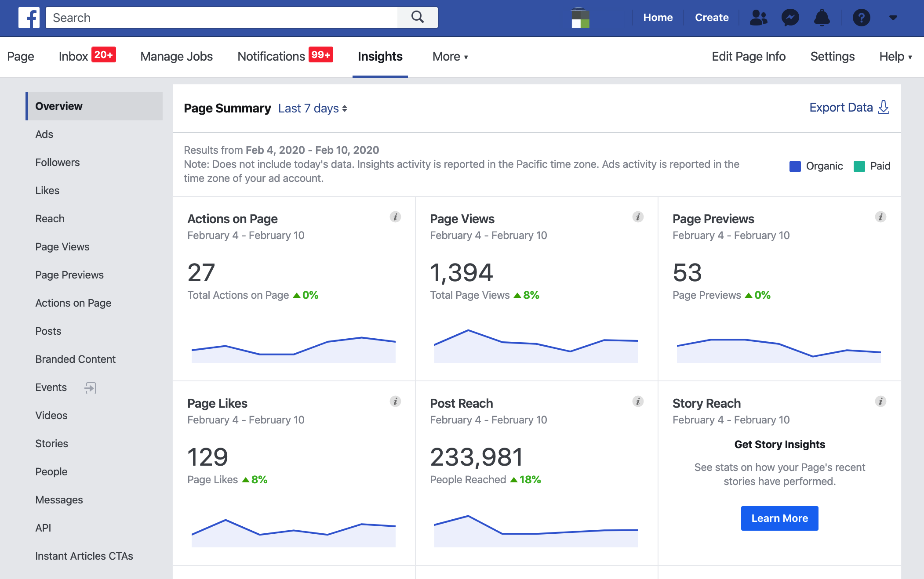Click the info icon on Story Reach card
Screen dimensions: 924x579
click(880, 401)
